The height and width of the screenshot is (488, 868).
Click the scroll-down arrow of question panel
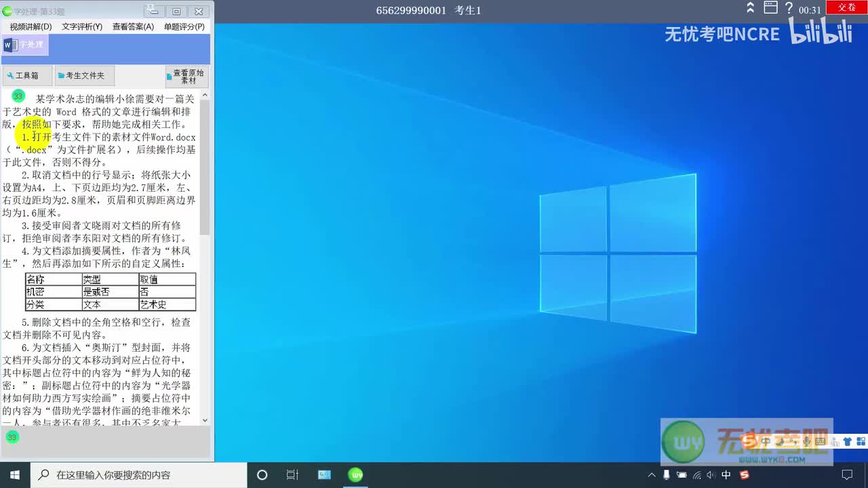point(205,420)
